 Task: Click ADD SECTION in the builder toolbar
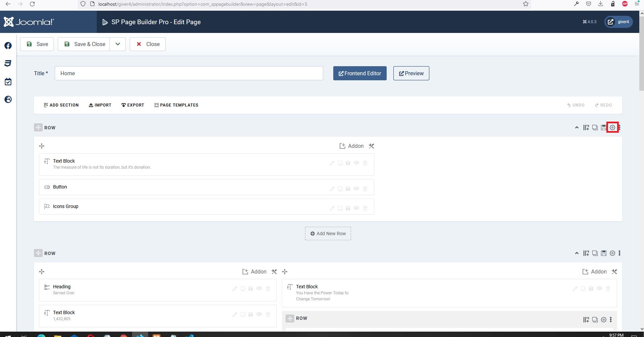point(61,105)
